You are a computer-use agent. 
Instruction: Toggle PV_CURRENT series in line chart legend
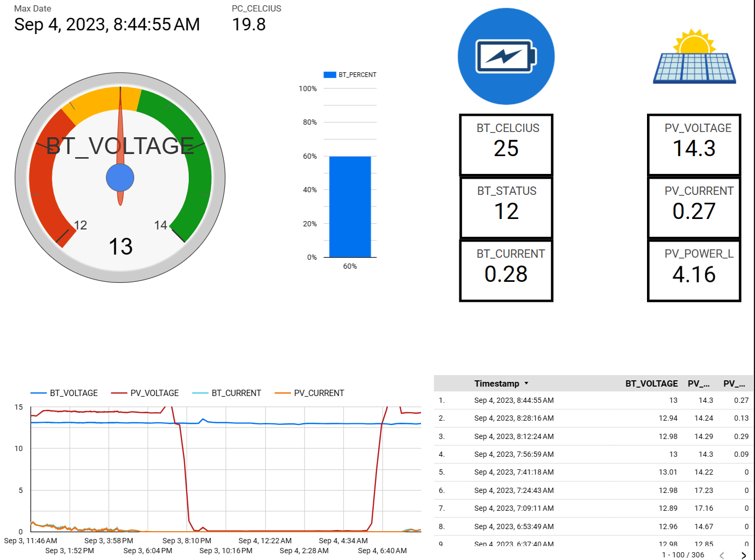click(309, 393)
